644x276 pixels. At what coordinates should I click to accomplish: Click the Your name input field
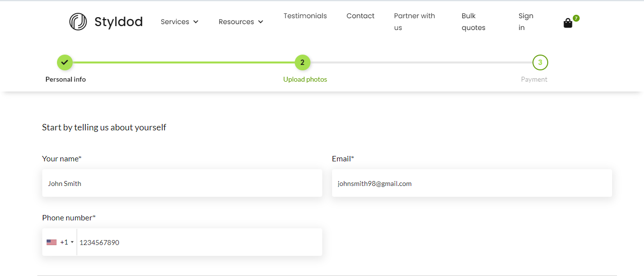pyautogui.click(x=182, y=184)
